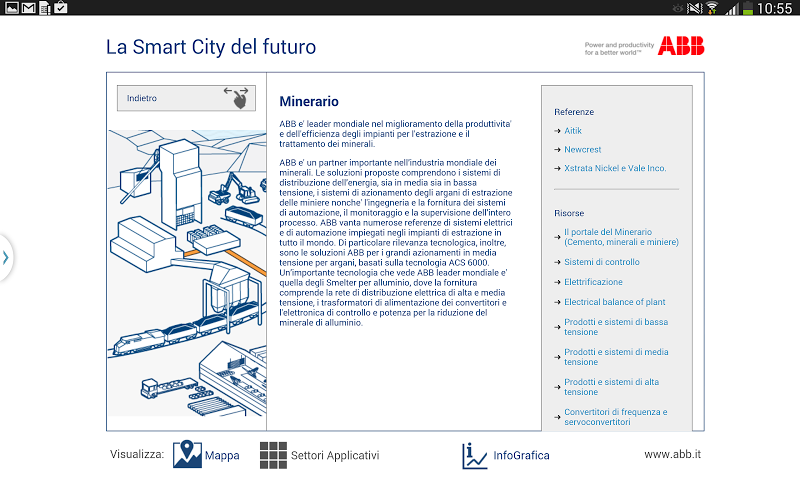Screen dimensions: 800x500
Task: Click arrow icon beside Xstrata Nickel
Action: [557, 168]
